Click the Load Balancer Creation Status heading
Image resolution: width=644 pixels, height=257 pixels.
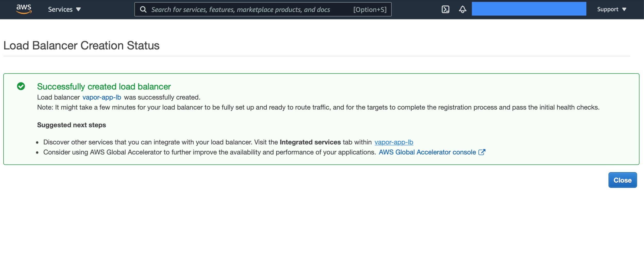point(81,46)
